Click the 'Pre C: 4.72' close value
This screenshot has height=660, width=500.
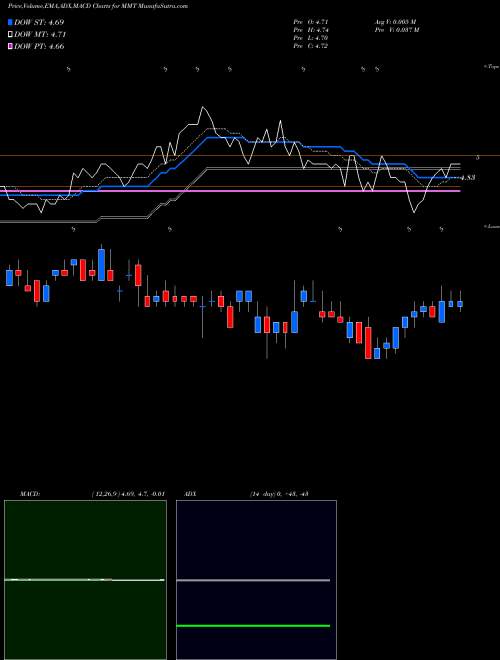311,46
